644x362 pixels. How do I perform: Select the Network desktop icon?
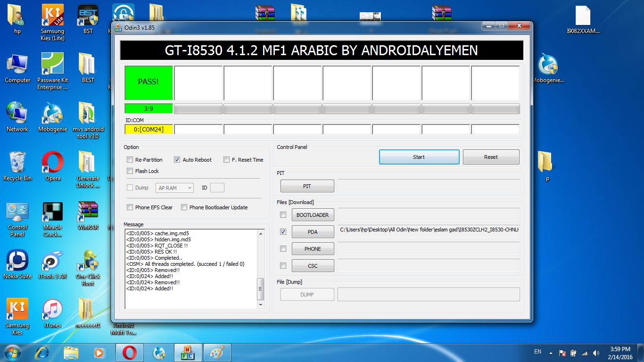click(x=17, y=117)
